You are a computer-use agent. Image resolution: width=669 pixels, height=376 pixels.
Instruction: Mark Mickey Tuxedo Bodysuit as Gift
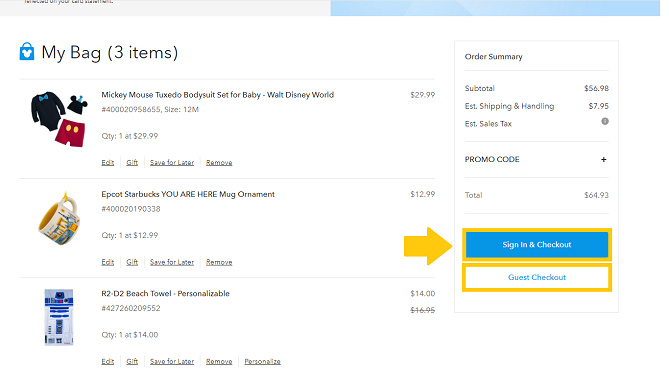click(x=132, y=163)
